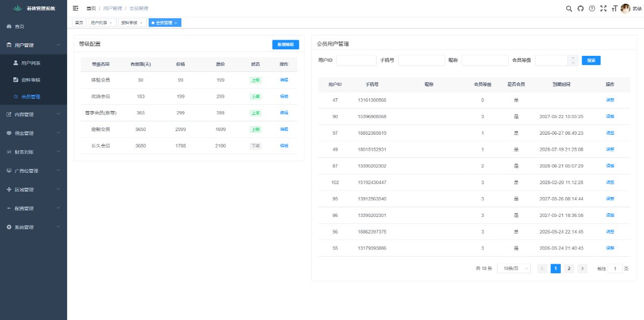Click the 系统管理 gear icon in the sidebar
Image resolution: width=644 pixels, height=320 pixels.
coord(9,227)
